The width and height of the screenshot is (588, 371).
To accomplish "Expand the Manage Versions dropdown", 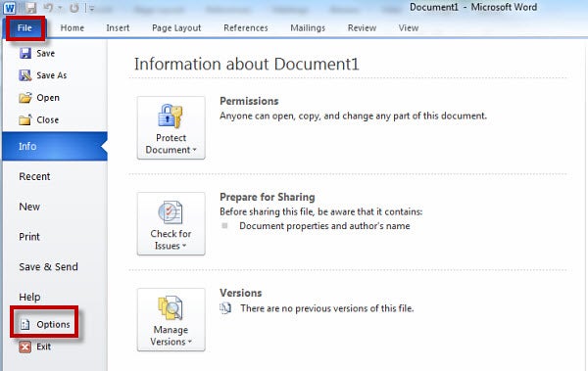I will coord(171,320).
